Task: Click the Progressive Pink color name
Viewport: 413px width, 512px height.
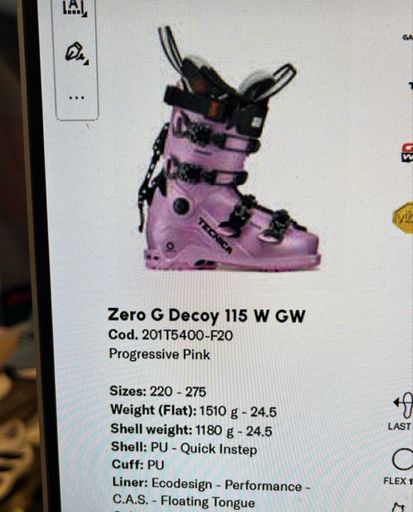Action: [x=160, y=354]
